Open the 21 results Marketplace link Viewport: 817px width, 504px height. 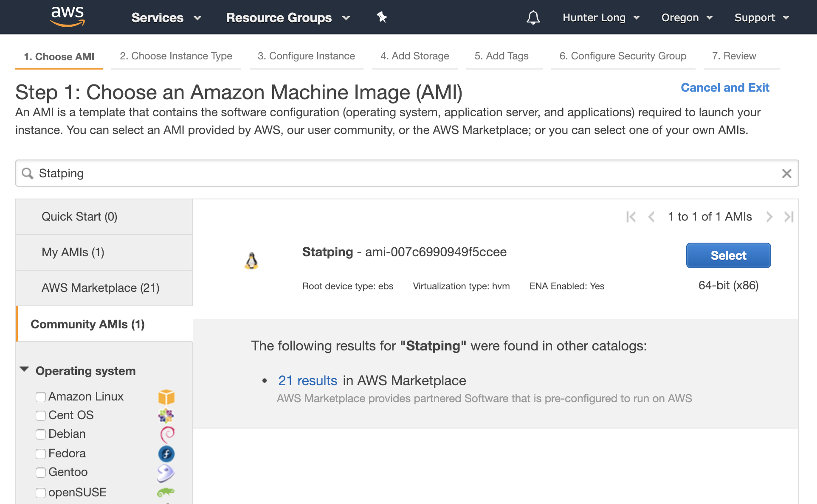click(307, 381)
